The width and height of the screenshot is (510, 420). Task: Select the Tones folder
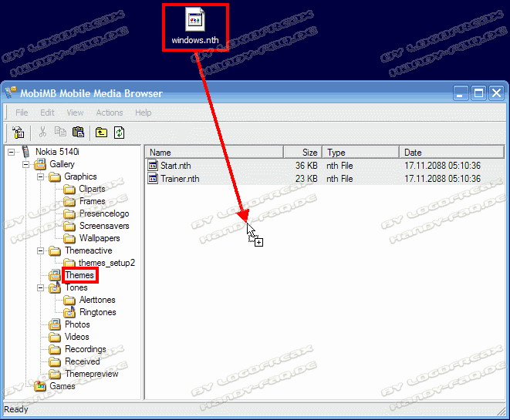[x=76, y=287]
